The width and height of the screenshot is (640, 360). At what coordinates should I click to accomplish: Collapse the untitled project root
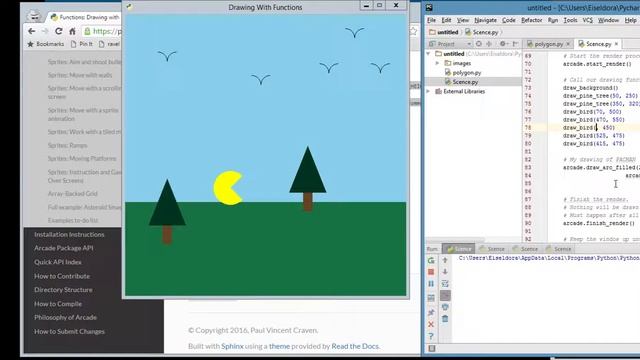click(x=428, y=53)
